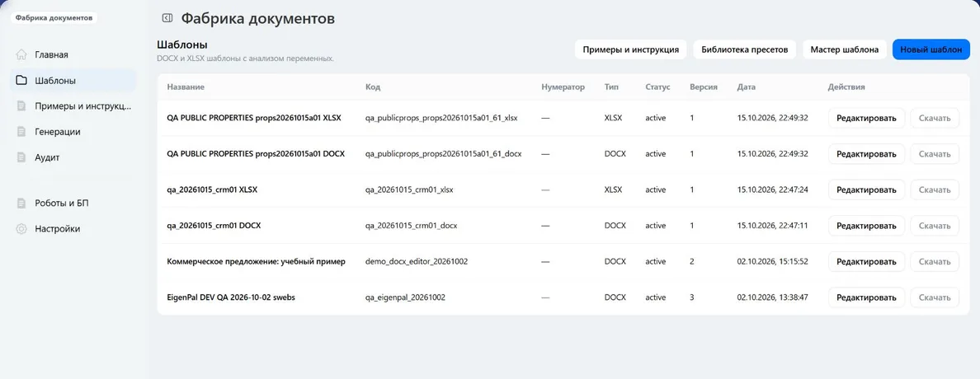Click code qa_20261015_crm01_xlsx
The height and width of the screenshot is (379, 980).
409,189
